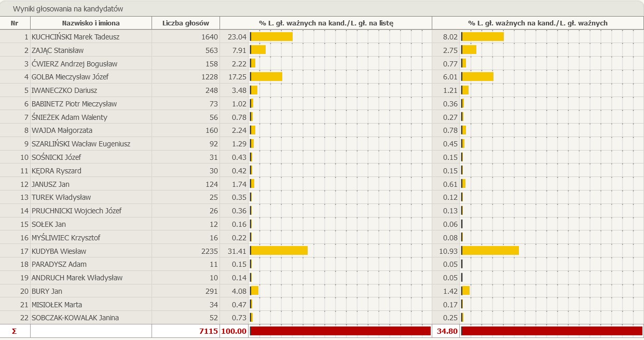Image resolution: width=644 pixels, height=340 pixels.
Task: Click the total votes value 7115
Action: [x=208, y=331]
